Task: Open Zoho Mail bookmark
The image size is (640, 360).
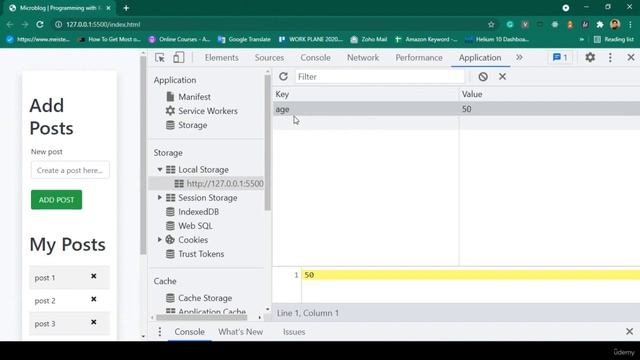Action: 369,39
